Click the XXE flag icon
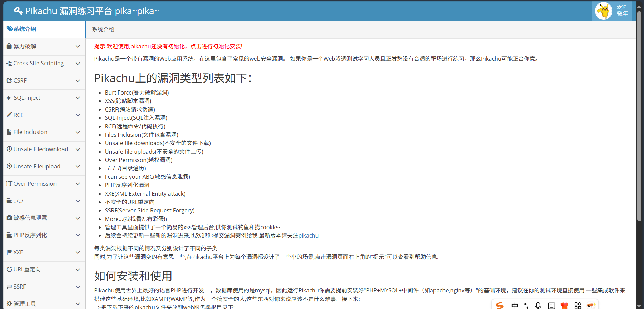 click(9, 252)
